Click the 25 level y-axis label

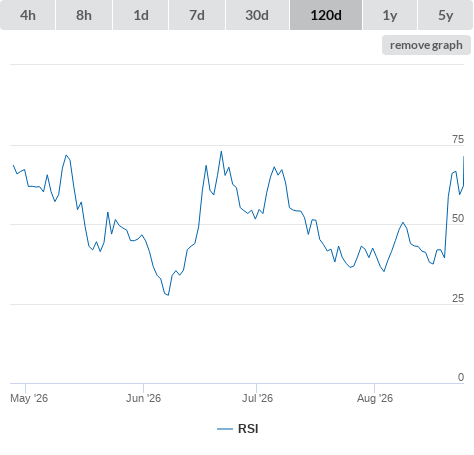coord(458,298)
